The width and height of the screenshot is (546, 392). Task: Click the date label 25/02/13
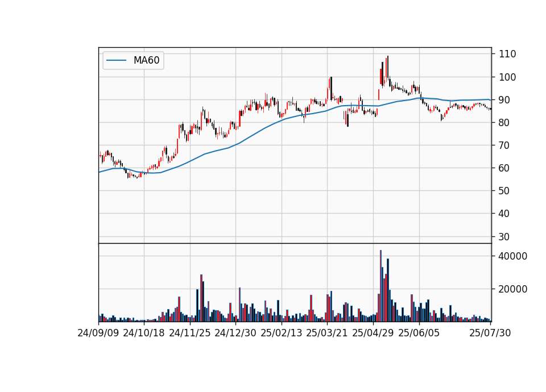(x=282, y=333)
